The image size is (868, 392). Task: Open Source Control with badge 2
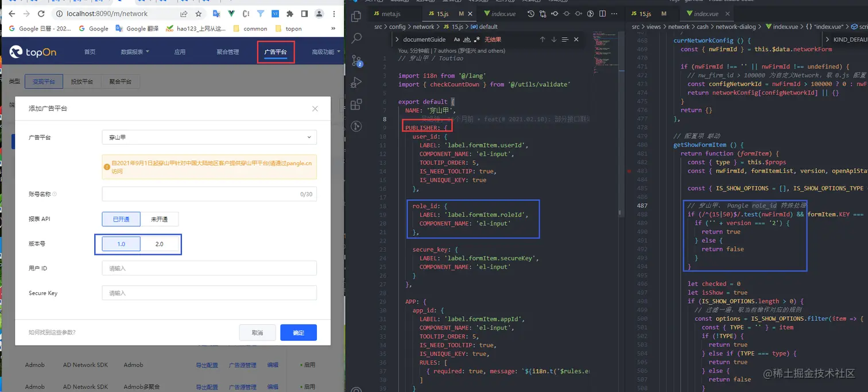pyautogui.click(x=356, y=61)
